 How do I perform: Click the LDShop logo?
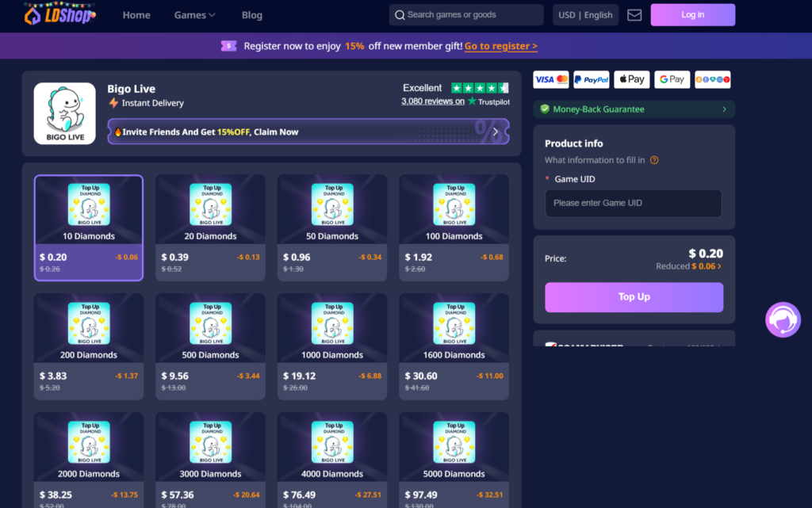[x=59, y=14]
